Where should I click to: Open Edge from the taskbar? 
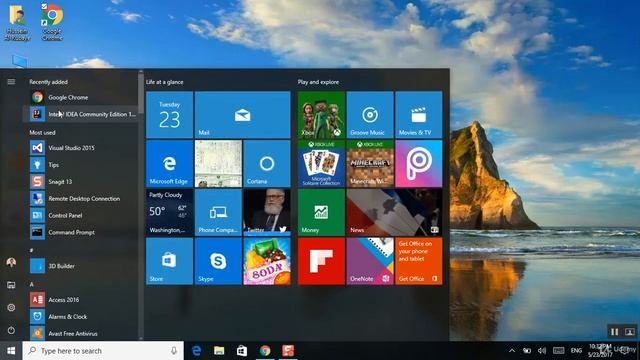pos(196,351)
